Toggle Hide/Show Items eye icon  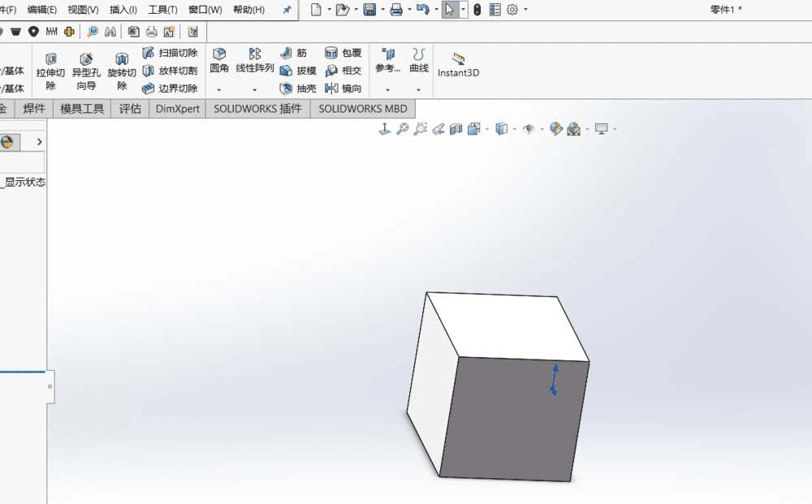click(x=529, y=129)
